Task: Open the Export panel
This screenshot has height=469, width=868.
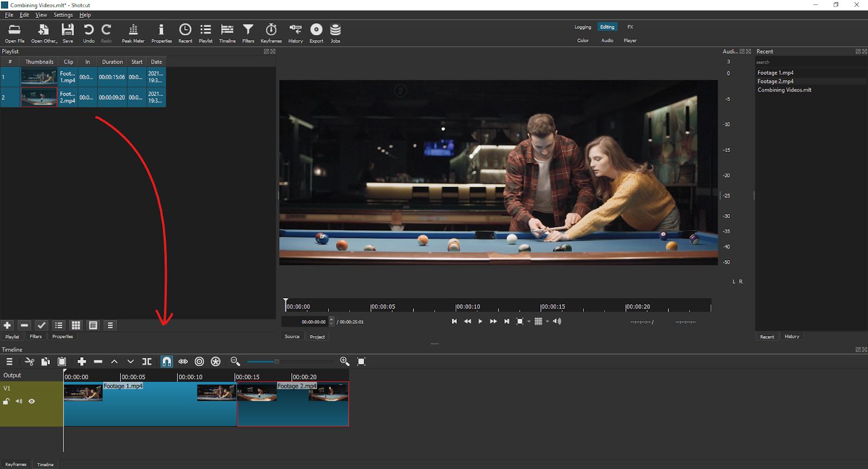Action: coord(316,33)
